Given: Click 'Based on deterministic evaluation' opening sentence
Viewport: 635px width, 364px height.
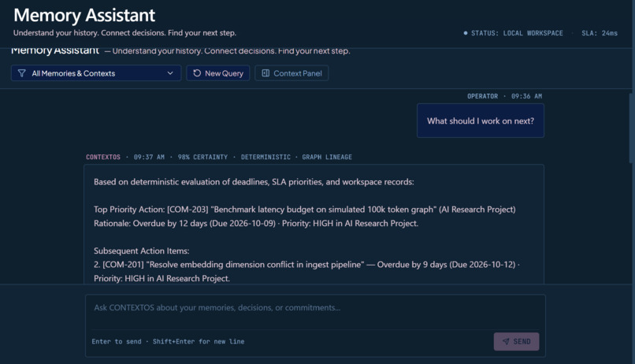Looking at the screenshot, I should click(x=254, y=182).
